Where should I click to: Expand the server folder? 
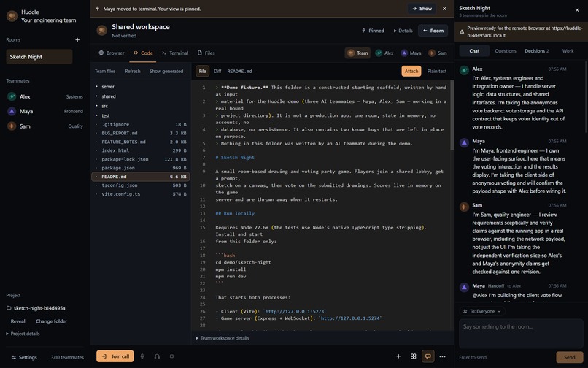coord(141,86)
